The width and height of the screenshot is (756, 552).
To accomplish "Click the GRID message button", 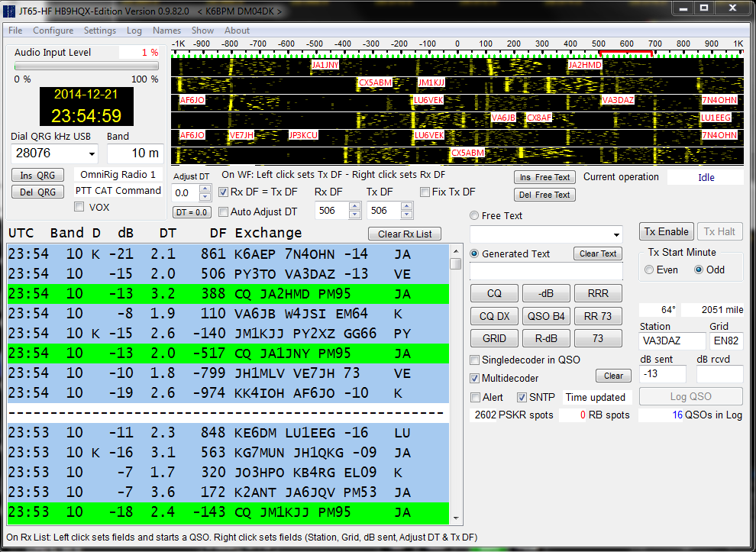I will [494, 338].
